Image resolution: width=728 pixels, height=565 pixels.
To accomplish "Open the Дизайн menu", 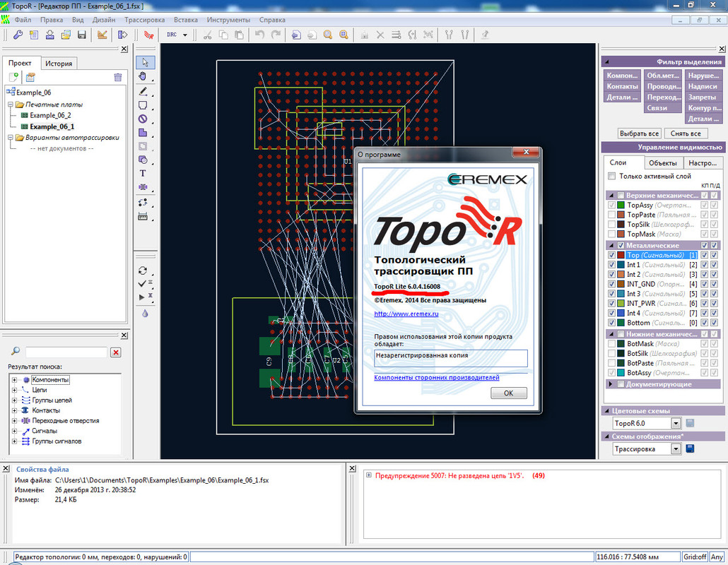I will click(x=104, y=20).
